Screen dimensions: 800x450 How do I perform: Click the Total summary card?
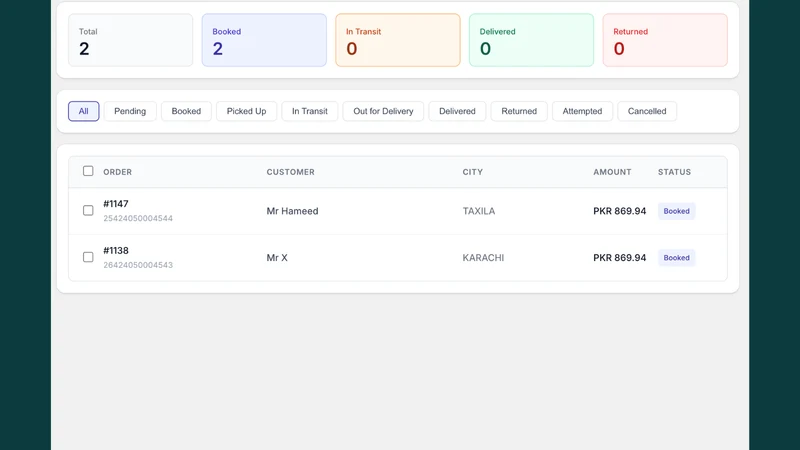tap(131, 40)
